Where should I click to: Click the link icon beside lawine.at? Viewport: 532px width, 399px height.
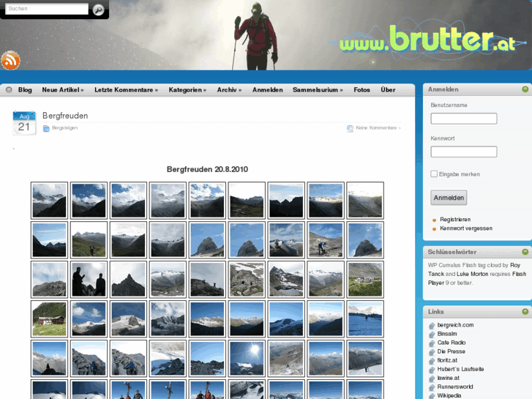432,379
